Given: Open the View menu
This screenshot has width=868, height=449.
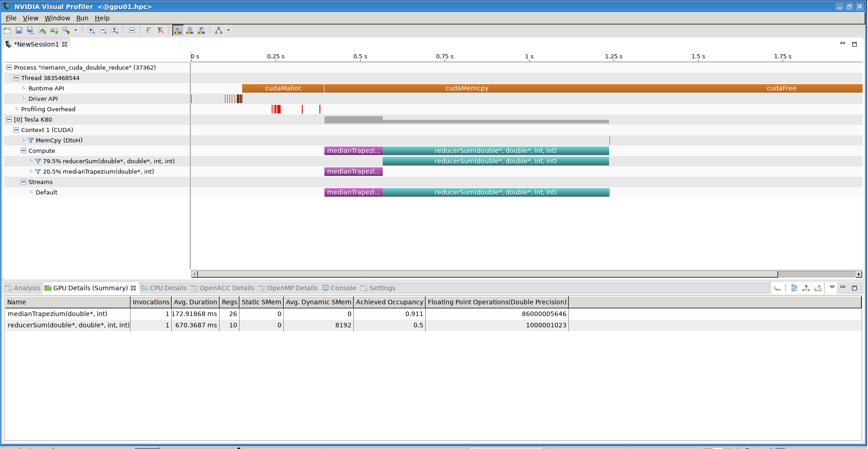Looking at the screenshot, I should [x=31, y=18].
